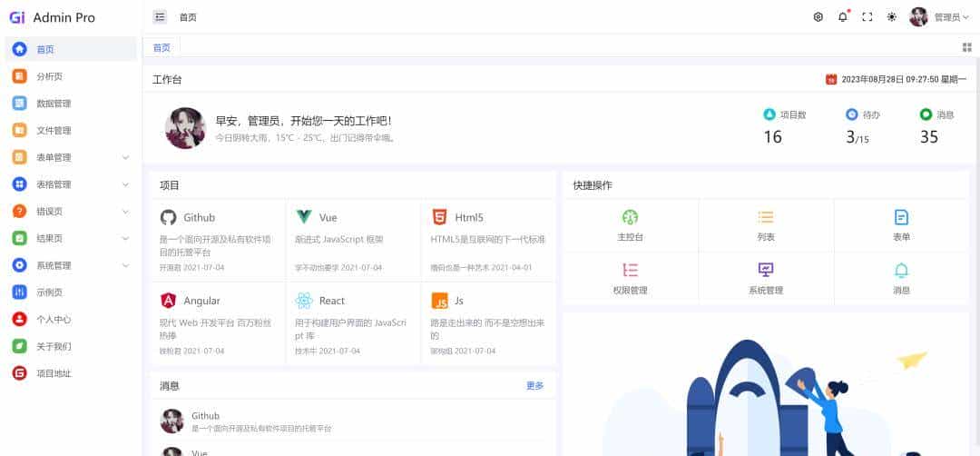Screen dimensions: 980x456
Task: Click the admin avatar in the header
Action: pyautogui.click(x=918, y=17)
